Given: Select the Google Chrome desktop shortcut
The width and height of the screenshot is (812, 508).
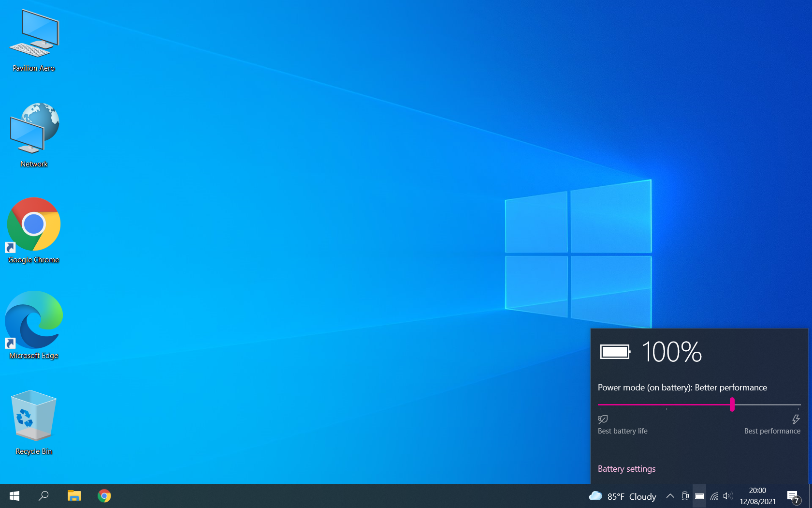Looking at the screenshot, I should click(x=34, y=230).
